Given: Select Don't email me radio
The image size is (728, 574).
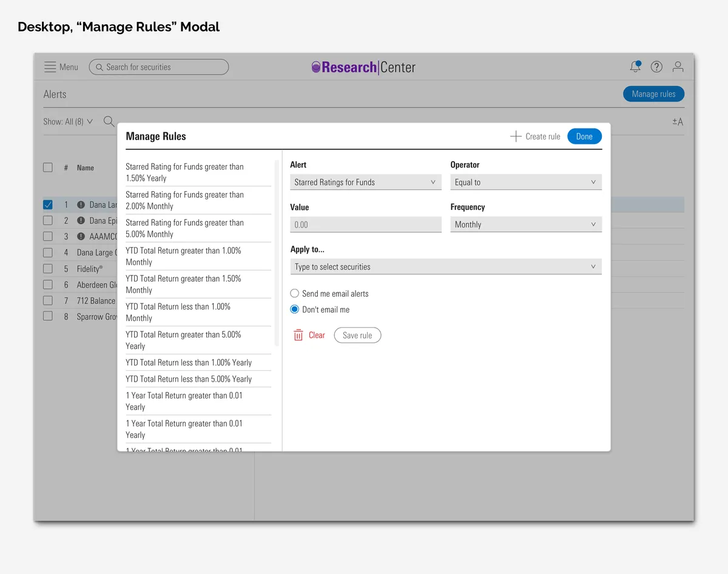Looking at the screenshot, I should [295, 309].
